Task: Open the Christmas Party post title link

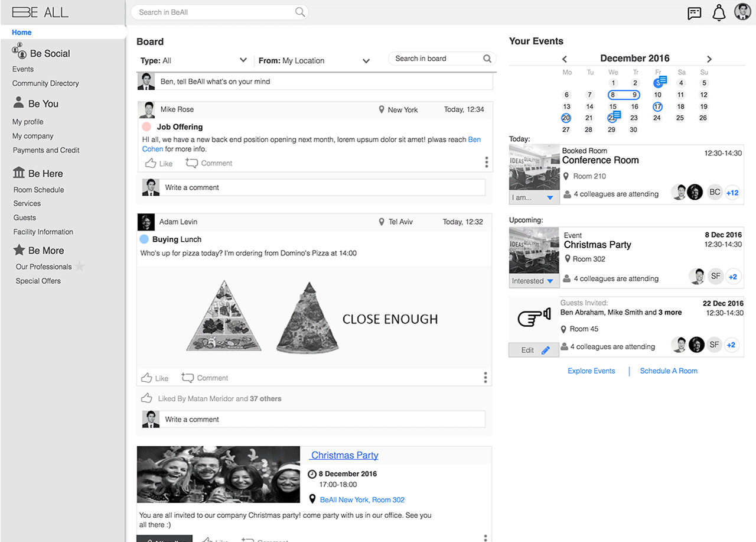Action: pyautogui.click(x=345, y=455)
